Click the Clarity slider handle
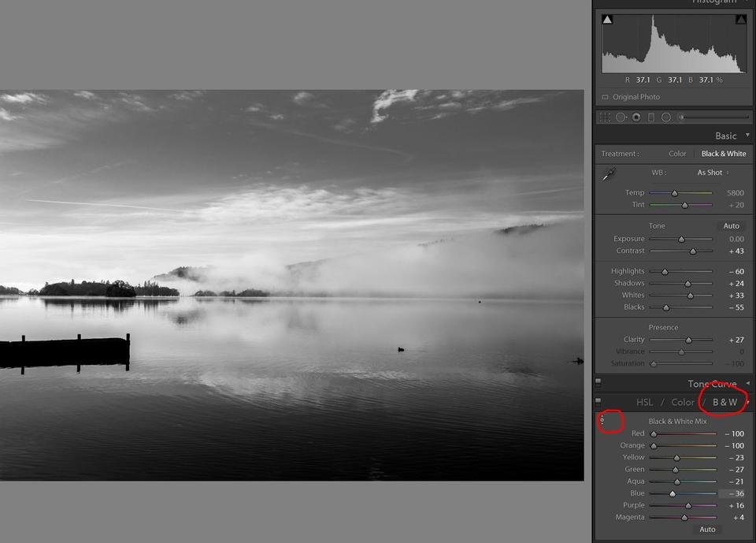This screenshot has width=756, height=543. (x=689, y=340)
